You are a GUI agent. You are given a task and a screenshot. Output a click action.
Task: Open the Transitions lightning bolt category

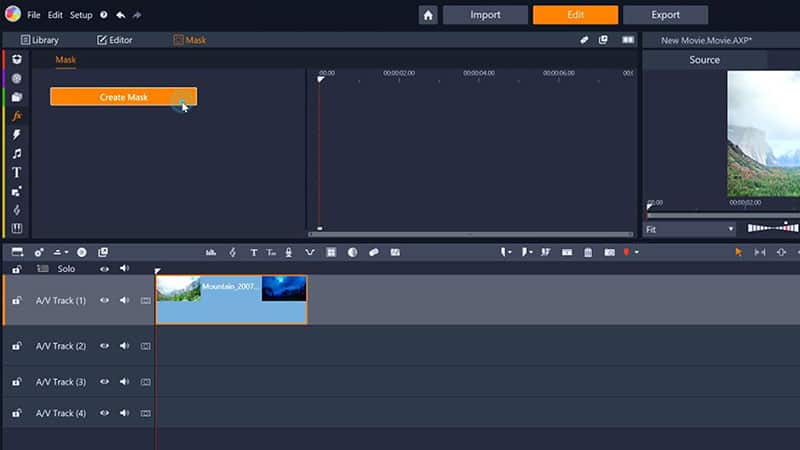(17, 135)
